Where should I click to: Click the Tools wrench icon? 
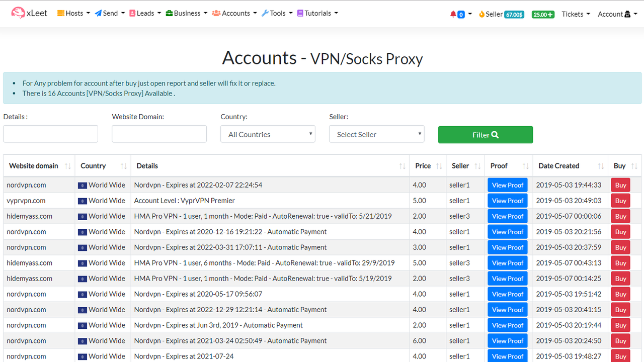coord(265,13)
